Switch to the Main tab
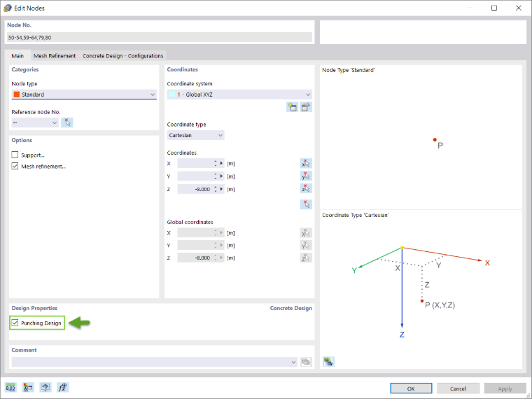 click(17, 55)
